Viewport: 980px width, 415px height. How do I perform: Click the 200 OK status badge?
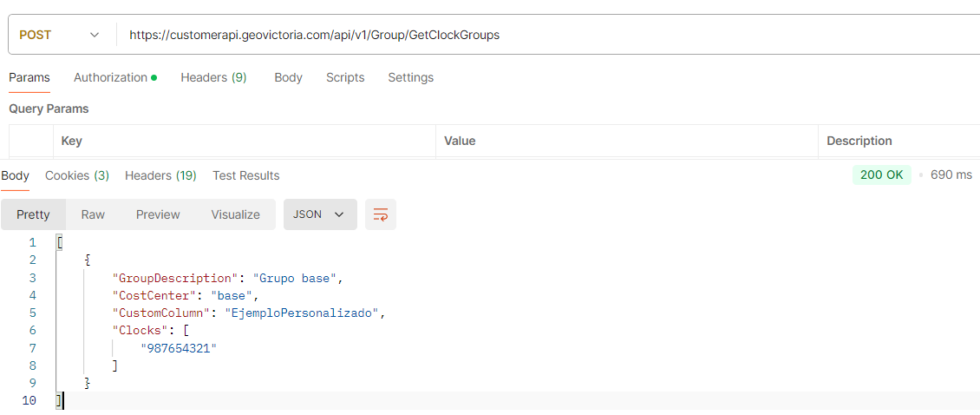[x=881, y=175]
